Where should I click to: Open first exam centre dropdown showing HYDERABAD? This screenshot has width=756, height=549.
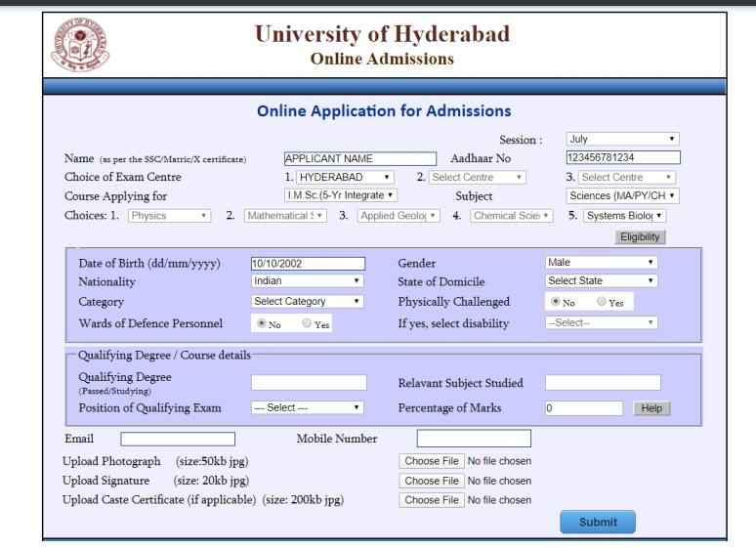click(x=345, y=177)
